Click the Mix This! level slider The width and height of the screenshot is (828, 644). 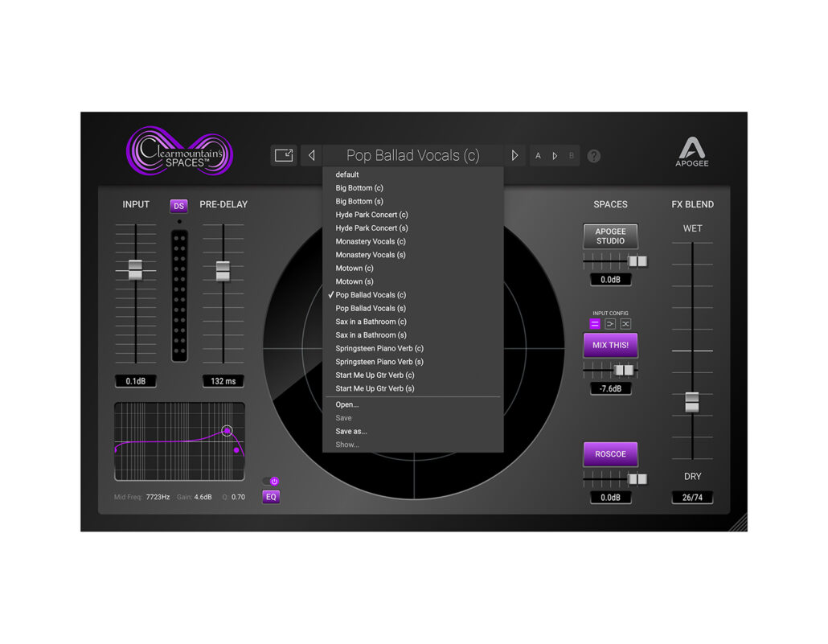pos(624,371)
